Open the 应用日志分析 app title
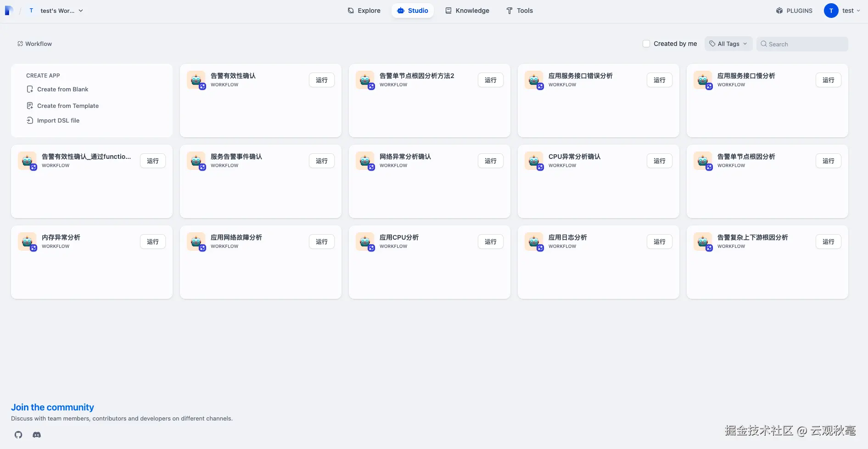868x449 pixels. 568,237
